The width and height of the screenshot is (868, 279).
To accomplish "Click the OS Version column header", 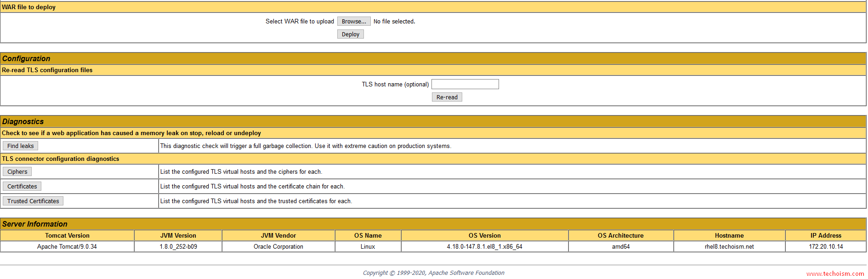I will pos(485,235).
